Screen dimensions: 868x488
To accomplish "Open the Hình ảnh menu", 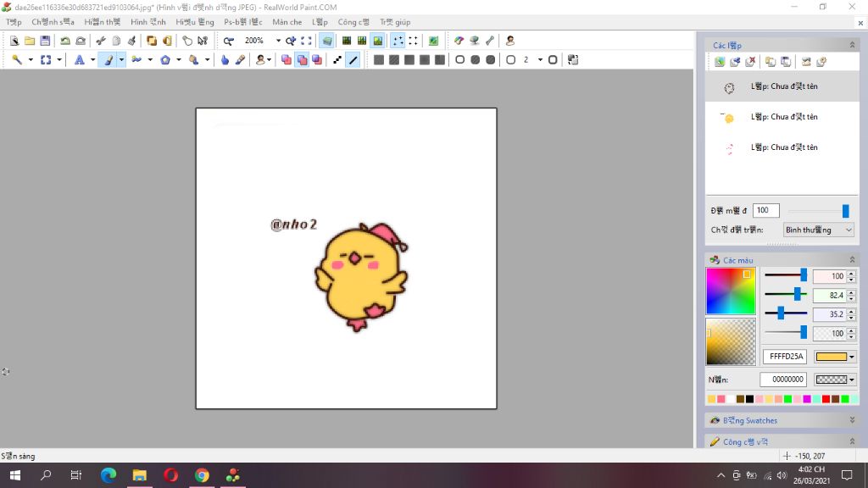I will tap(147, 22).
